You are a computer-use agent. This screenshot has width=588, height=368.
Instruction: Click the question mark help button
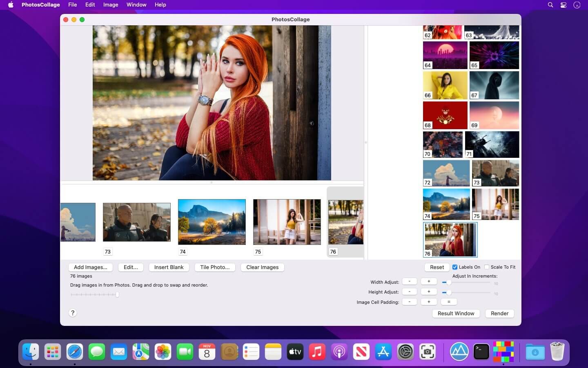point(73,313)
